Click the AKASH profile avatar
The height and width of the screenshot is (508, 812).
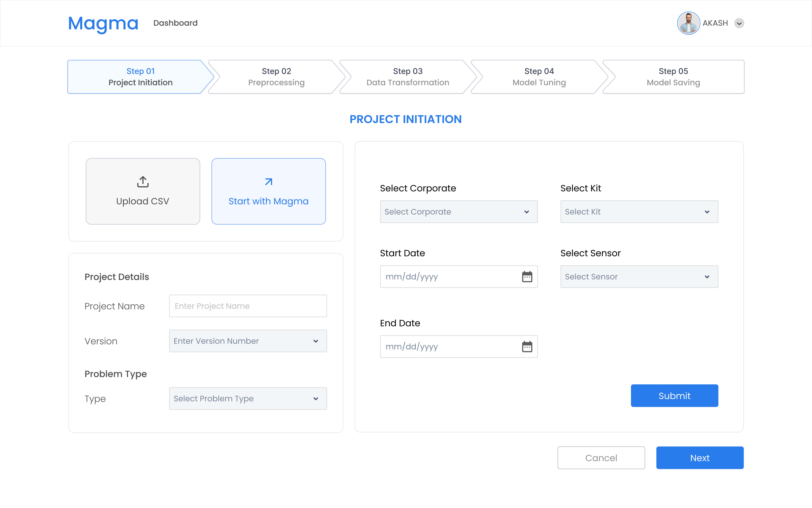point(689,23)
